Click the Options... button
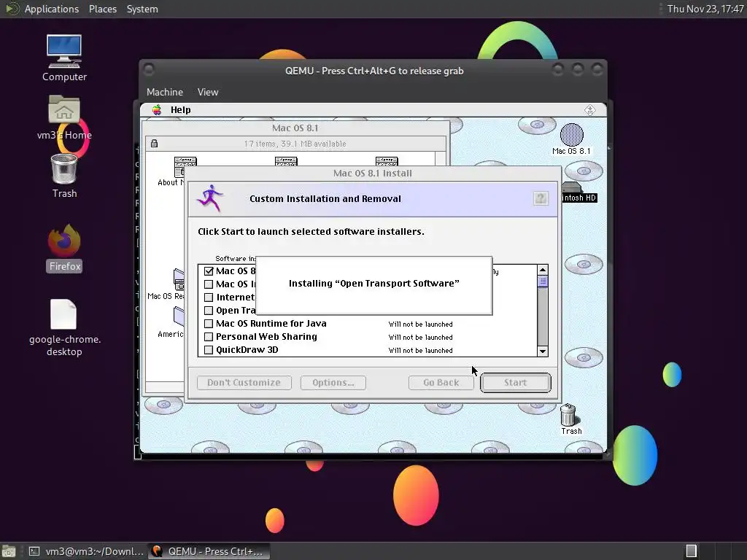747x560 pixels. point(333,382)
